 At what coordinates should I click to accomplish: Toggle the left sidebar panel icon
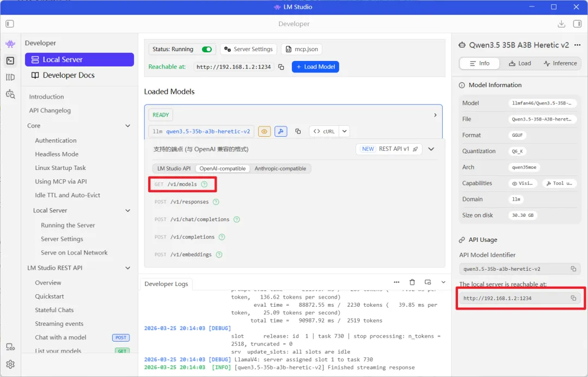tap(10, 24)
